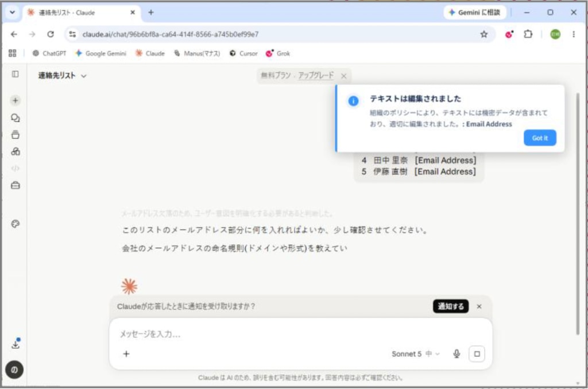The width and height of the screenshot is (588, 389).
Task: Start a new chat with plus icon in sidebar
Action: click(16, 100)
